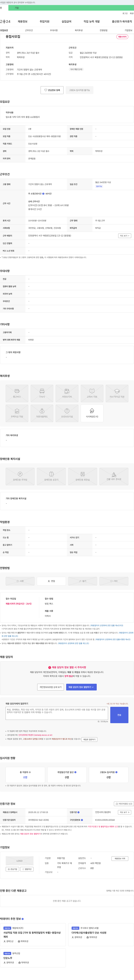The image size is (134, 980).
Task: Jump to 근무조건 section tab
Action: pyautogui.click(x=29, y=30)
